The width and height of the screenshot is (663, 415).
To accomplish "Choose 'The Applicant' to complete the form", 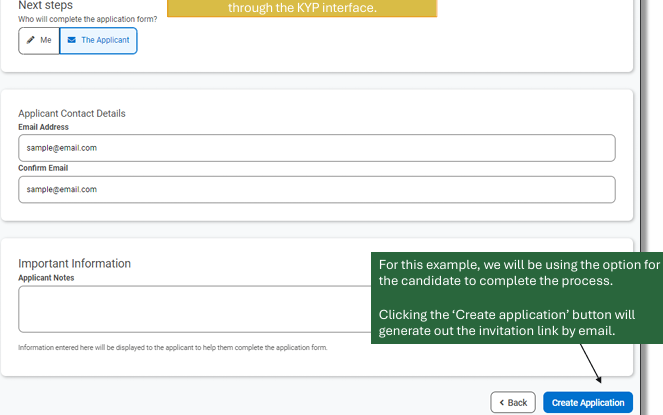I will point(98,41).
